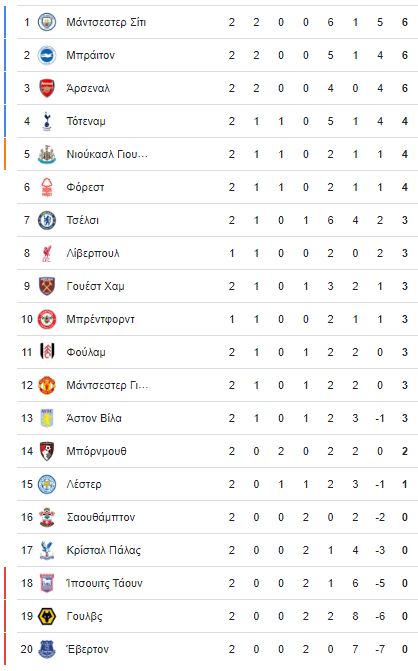Click the Brighton club crest
The height and width of the screenshot is (671, 418).
click(47, 55)
